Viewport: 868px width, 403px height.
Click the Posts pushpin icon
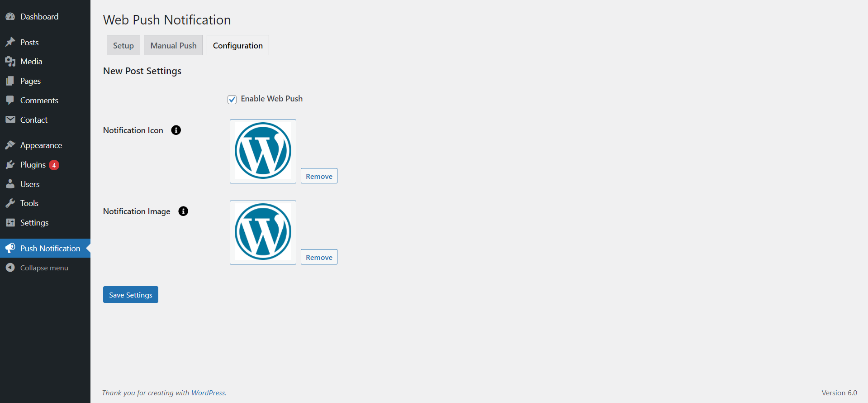point(10,42)
